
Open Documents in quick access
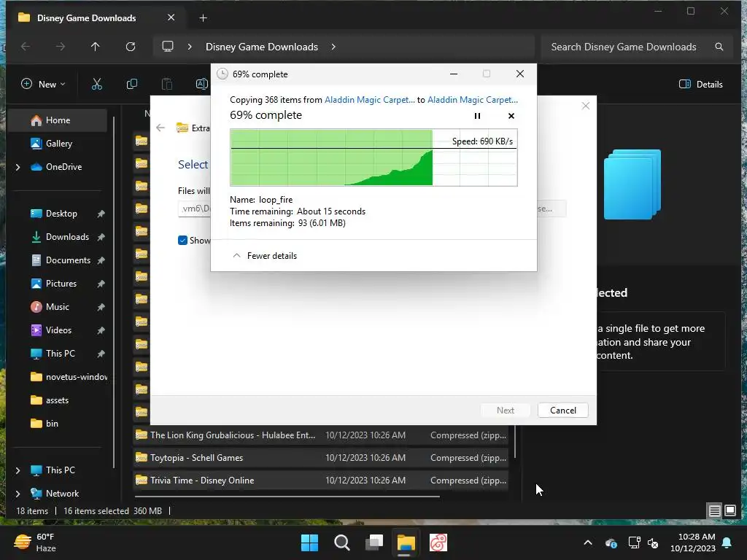pyautogui.click(x=68, y=260)
